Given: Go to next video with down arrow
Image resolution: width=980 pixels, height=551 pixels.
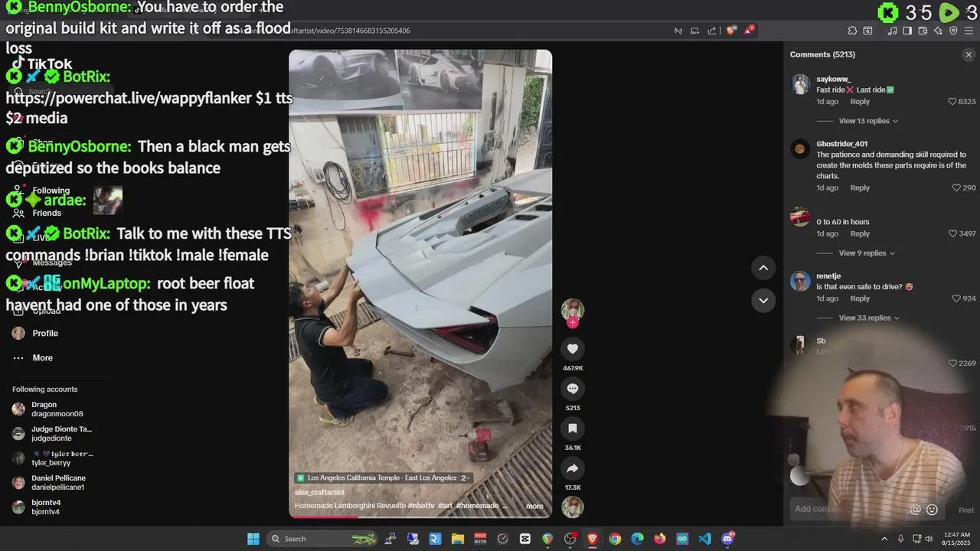Looking at the screenshot, I should click(763, 300).
